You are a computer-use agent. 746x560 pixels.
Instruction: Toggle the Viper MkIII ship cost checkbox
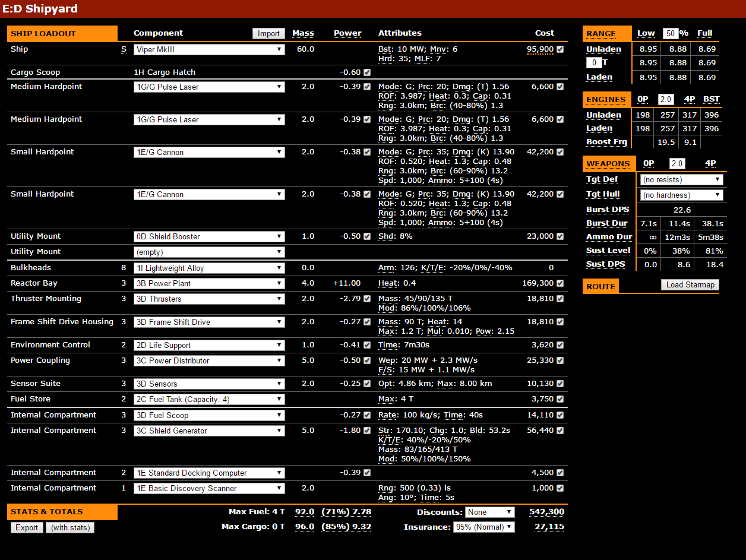[560, 49]
